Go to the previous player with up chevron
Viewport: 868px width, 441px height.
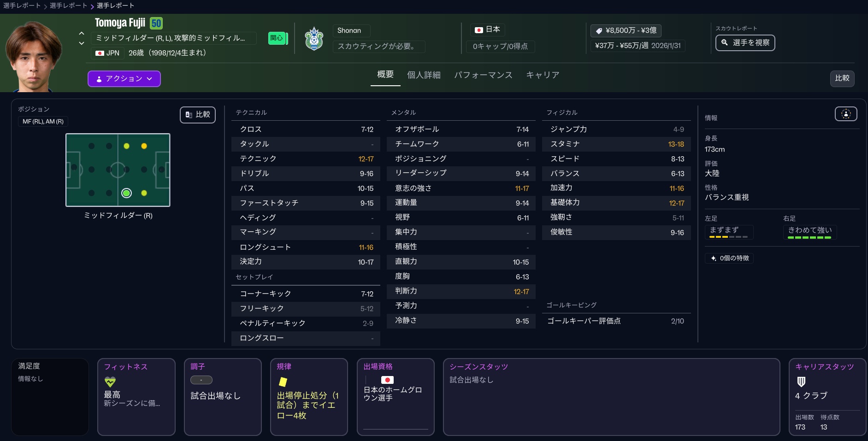pyautogui.click(x=82, y=33)
